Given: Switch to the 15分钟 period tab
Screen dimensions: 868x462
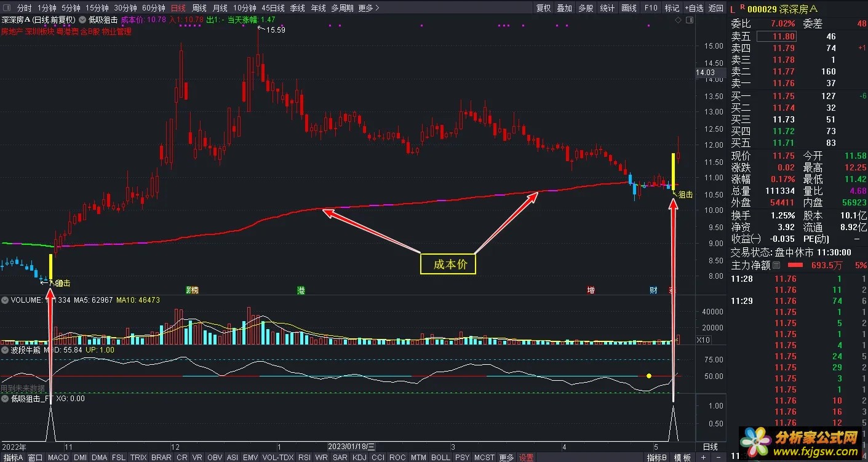Looking at the screenshot, I should pyautogui.click(x=97, y=8).
